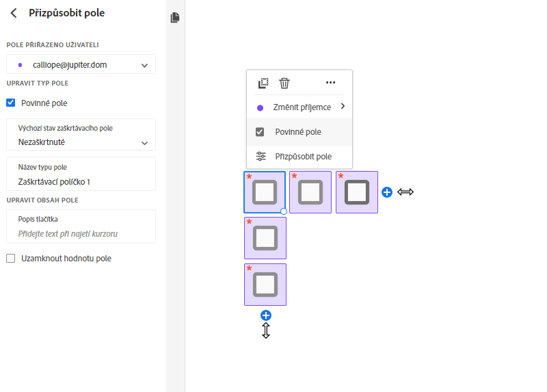Viewport: 547px width, 392px height.
Task: Click the purple recipient color dot in menu
Action: click(x=260, y=108)
